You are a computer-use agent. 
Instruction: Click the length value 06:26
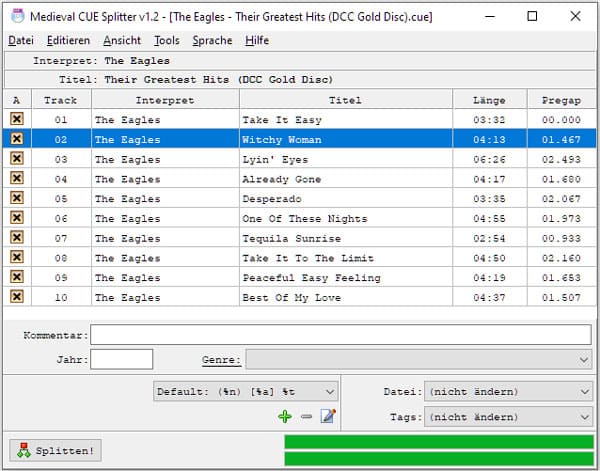coord(489,159)
